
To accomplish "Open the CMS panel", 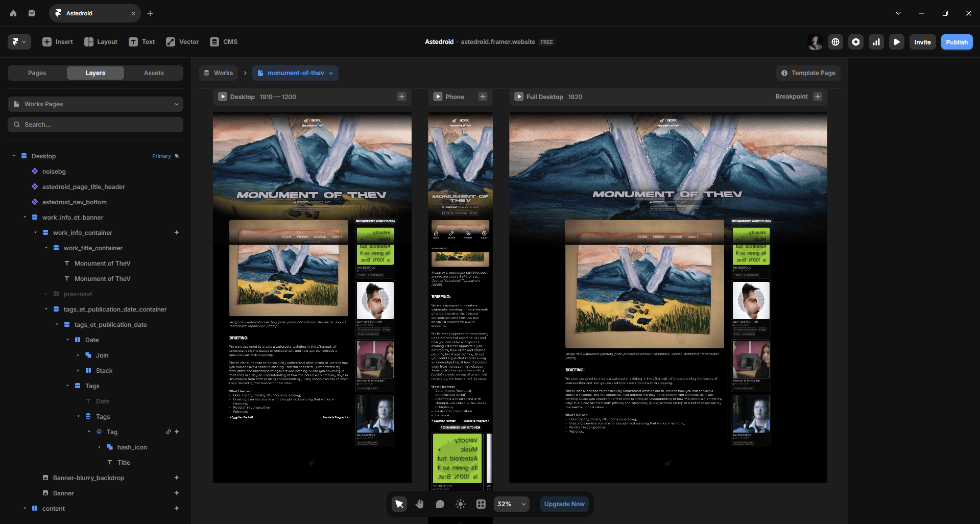I will pos(224,42).
